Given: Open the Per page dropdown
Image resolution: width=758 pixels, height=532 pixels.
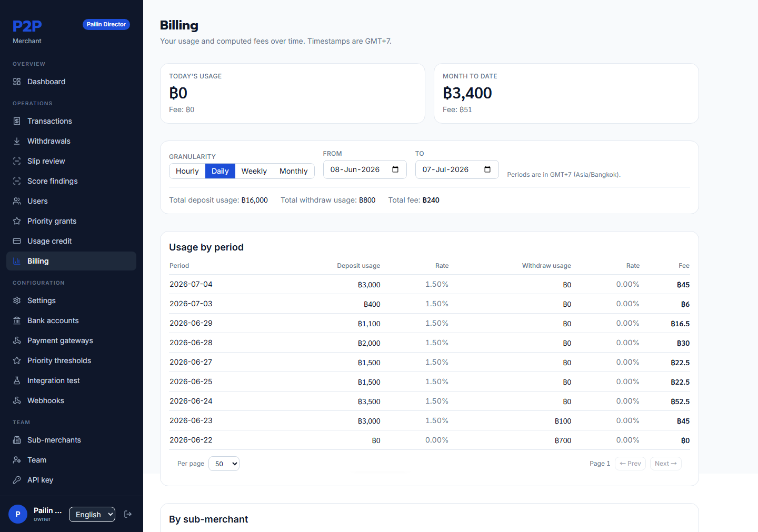Looking at the screenshot, I should tap(224, 464).
